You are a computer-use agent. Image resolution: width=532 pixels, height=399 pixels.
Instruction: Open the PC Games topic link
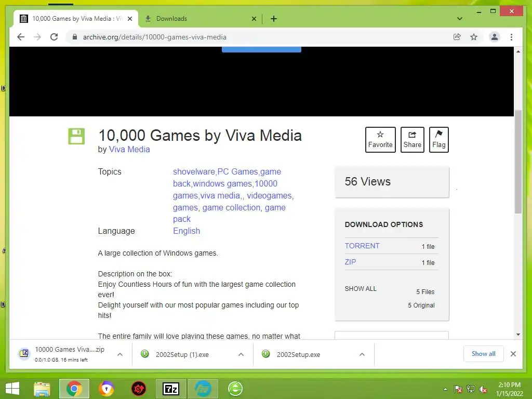click(237, 171)
